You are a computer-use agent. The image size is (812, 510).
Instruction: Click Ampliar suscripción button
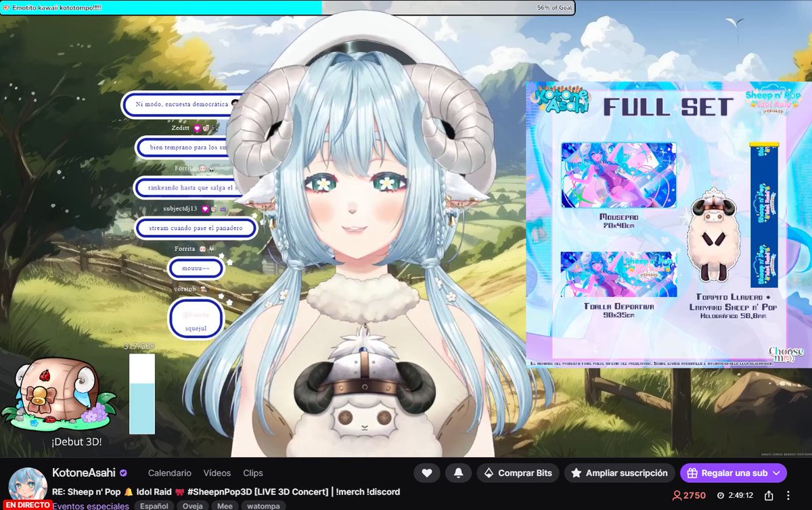point(620,473)
